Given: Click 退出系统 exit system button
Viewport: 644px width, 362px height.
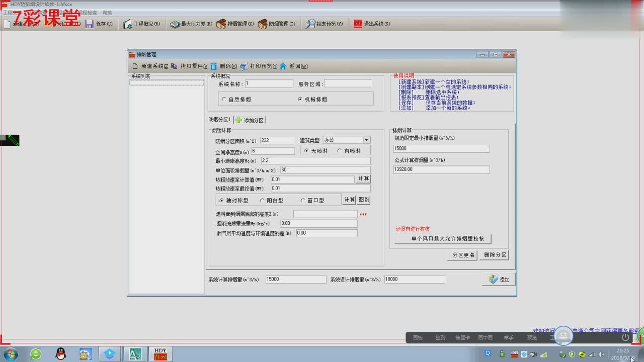Looking at the screenshot, I should [x=371, y=24].
